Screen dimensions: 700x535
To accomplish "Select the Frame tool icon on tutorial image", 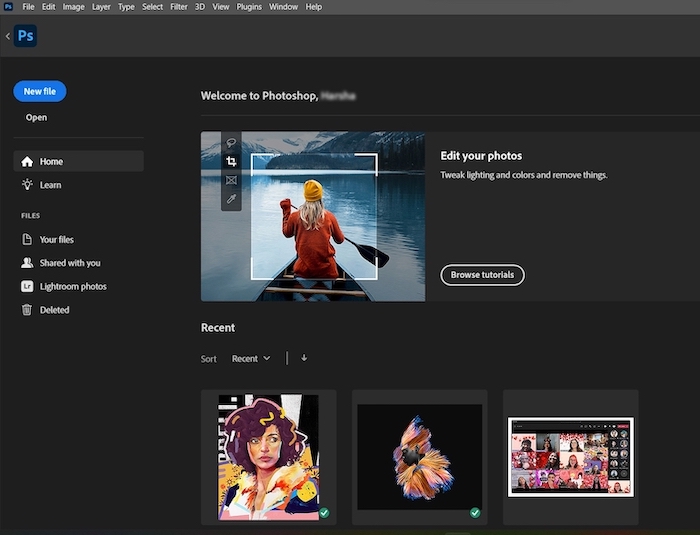I will (231, 181).
